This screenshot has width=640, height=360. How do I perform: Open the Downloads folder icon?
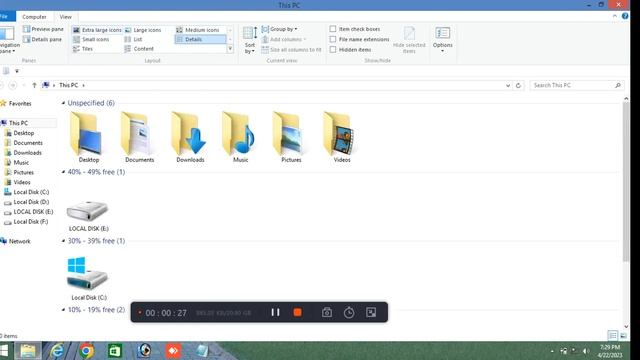click(x=189, y=134)
